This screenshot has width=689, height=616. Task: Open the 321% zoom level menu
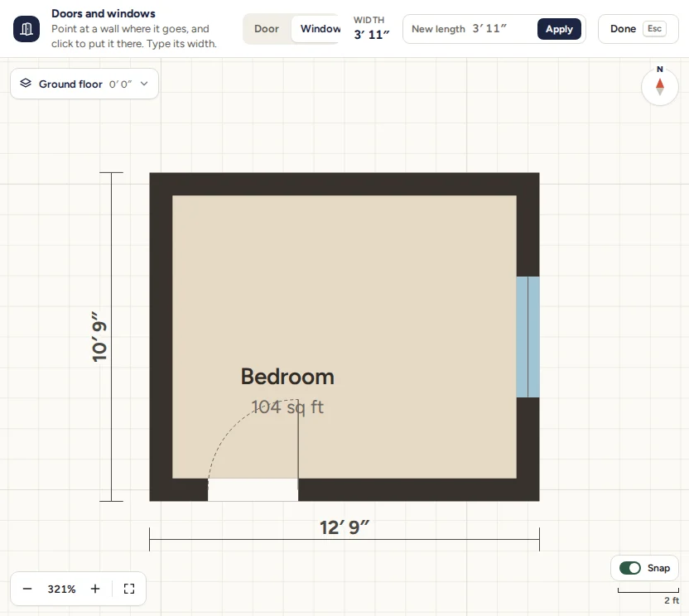click(61, 589)
